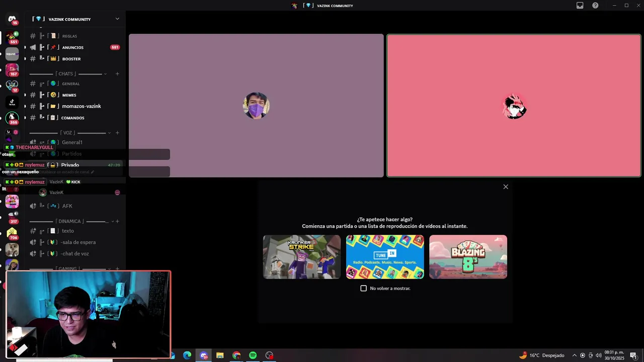
Task: Open the Discord inbox icon in title bar
Action: pyautogui.click(x=580, y=6)
